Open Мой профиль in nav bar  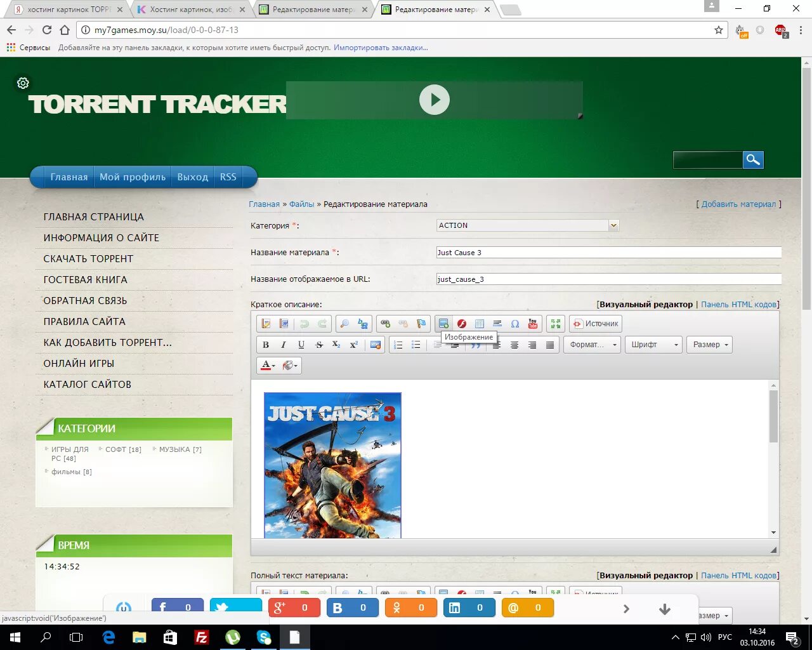[x=133, y=177]
